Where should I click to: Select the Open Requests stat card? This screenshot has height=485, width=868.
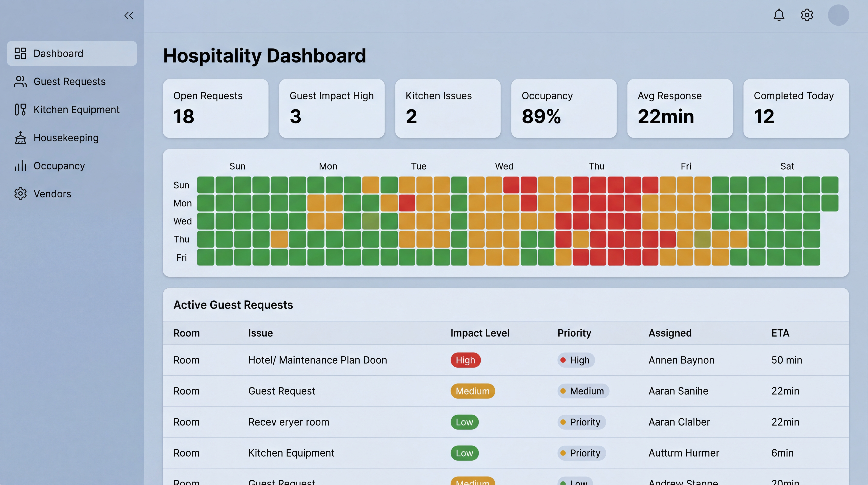click(x=216, y=108)
